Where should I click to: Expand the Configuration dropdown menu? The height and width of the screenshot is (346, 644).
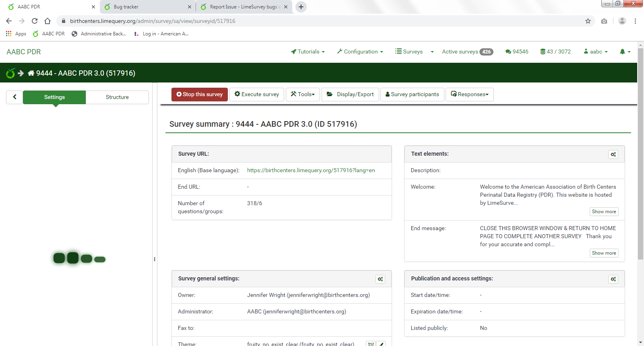360,51
